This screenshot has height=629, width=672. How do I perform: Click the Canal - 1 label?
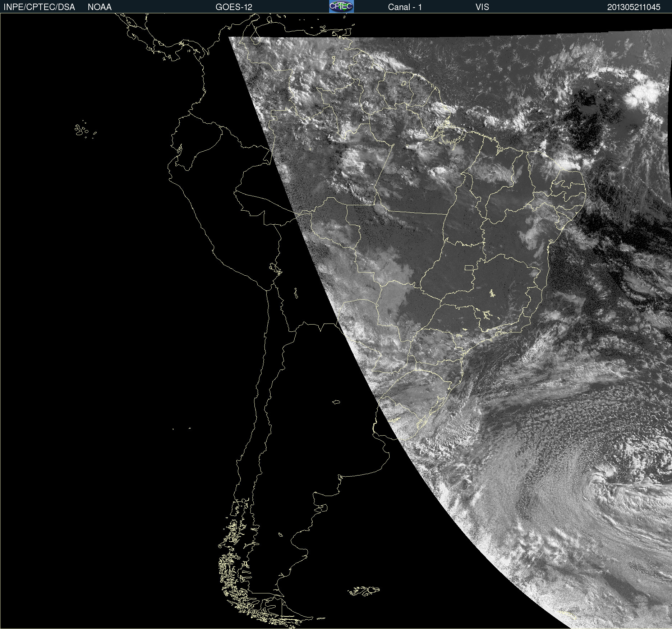pyautogui.click(x=405, y=7)
